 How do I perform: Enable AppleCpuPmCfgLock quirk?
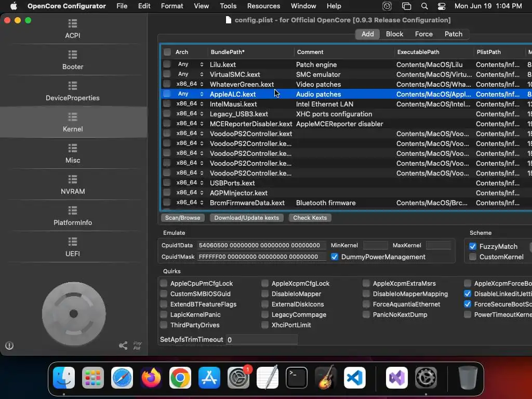click(164, 283)
